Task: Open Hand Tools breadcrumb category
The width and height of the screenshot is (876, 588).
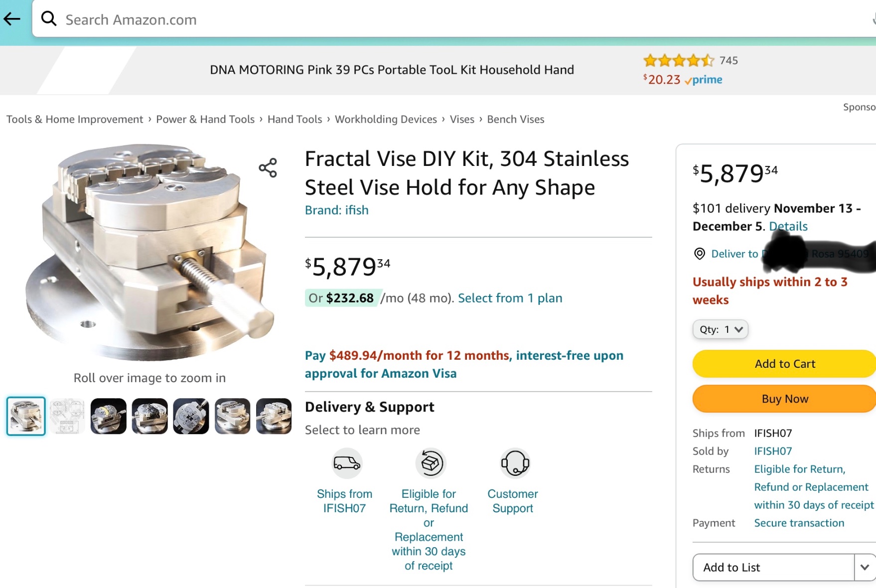Action: point(294,119)
